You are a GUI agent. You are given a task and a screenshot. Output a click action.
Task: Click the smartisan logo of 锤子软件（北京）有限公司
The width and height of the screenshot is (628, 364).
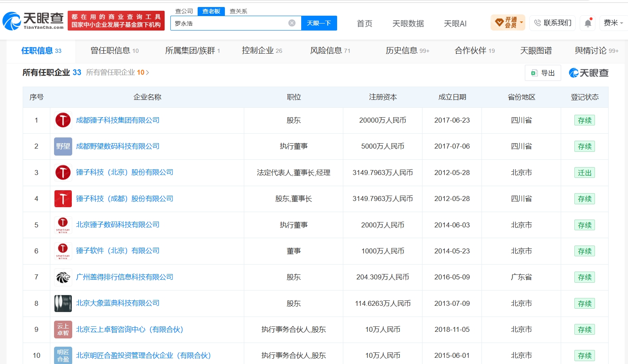tap(63, 251)
